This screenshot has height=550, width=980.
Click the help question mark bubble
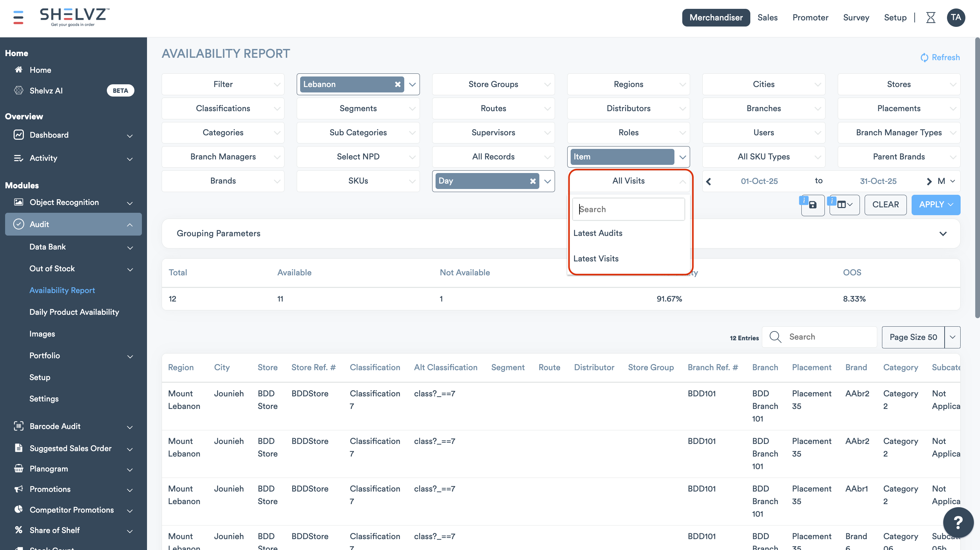pos(958,522)
